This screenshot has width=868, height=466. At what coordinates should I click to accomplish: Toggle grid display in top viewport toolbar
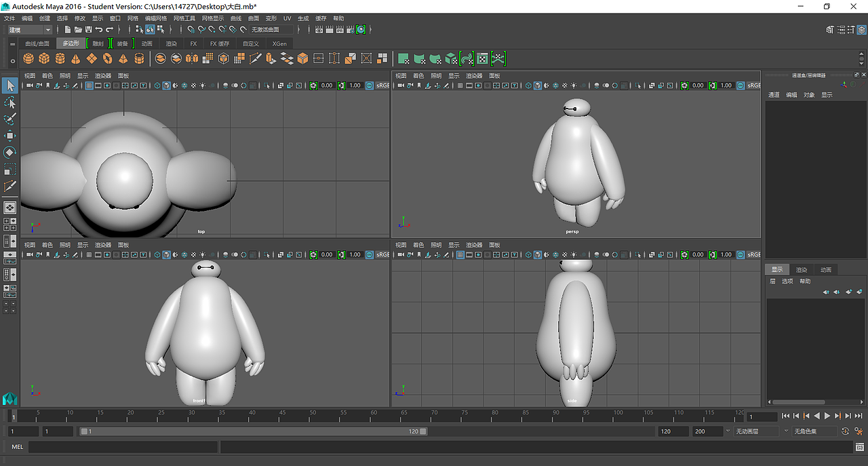90,85
